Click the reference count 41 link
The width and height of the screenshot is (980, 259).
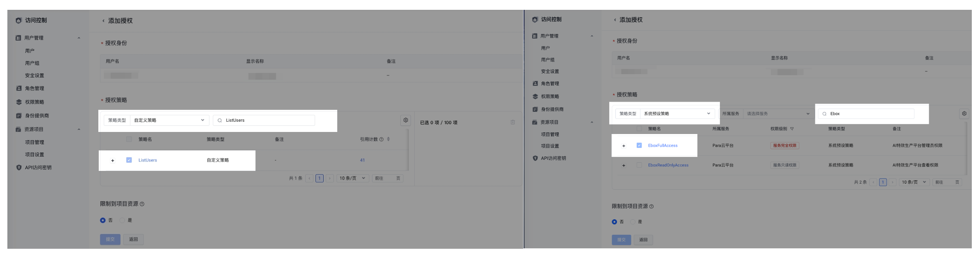pyautogui.click(x=362, y=160)
